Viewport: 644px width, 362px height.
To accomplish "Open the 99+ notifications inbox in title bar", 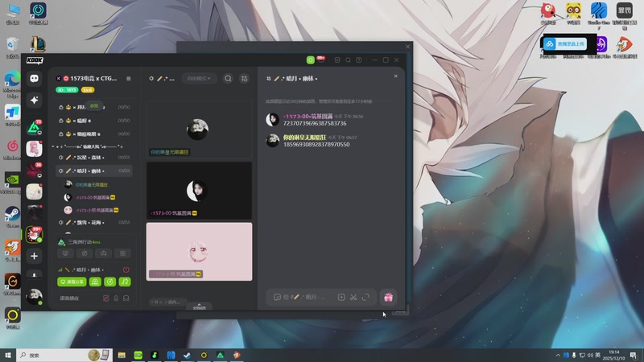I will pyautogui.click(x=321, y=60).
